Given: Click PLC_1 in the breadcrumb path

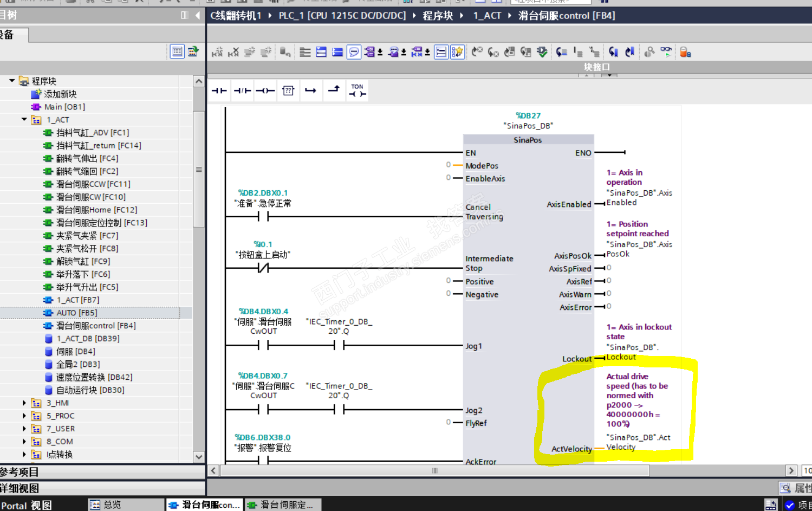Looking at the screenshot, I should point(342,16).
